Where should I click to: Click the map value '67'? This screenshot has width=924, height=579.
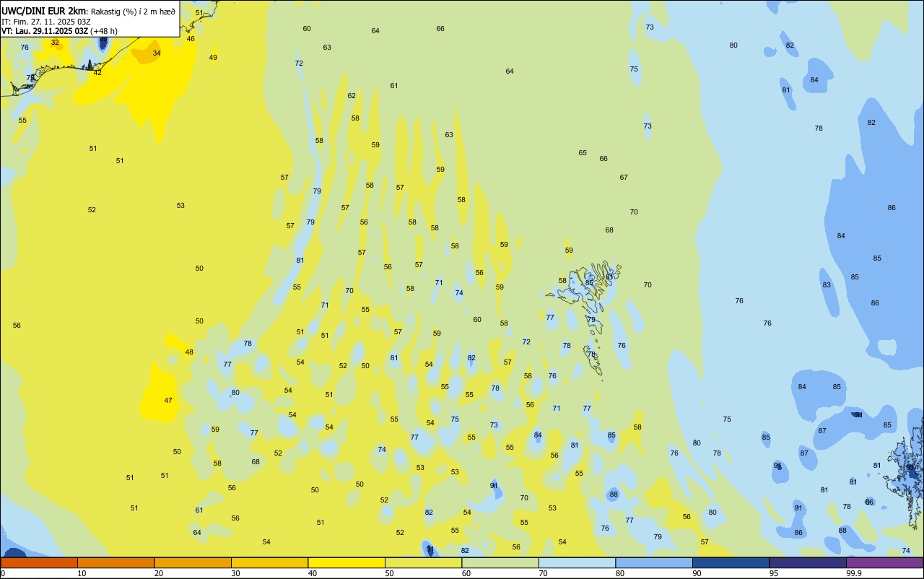[624, 178]
